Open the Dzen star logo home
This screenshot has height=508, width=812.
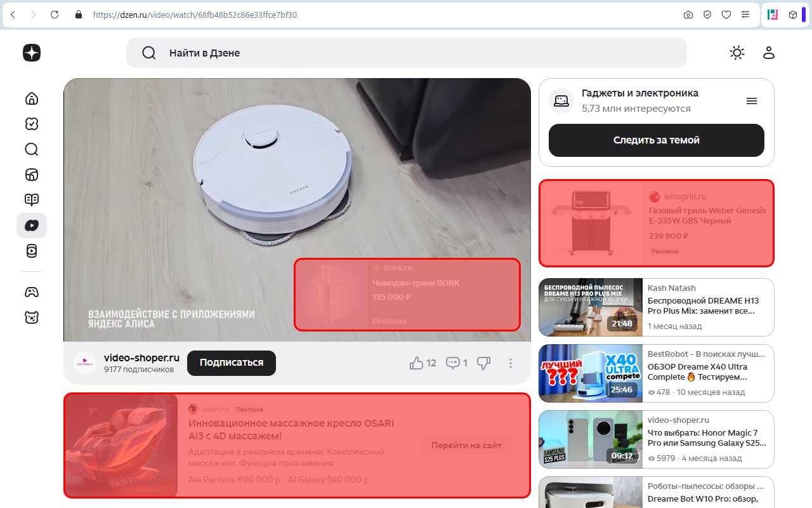pos(32,53)
